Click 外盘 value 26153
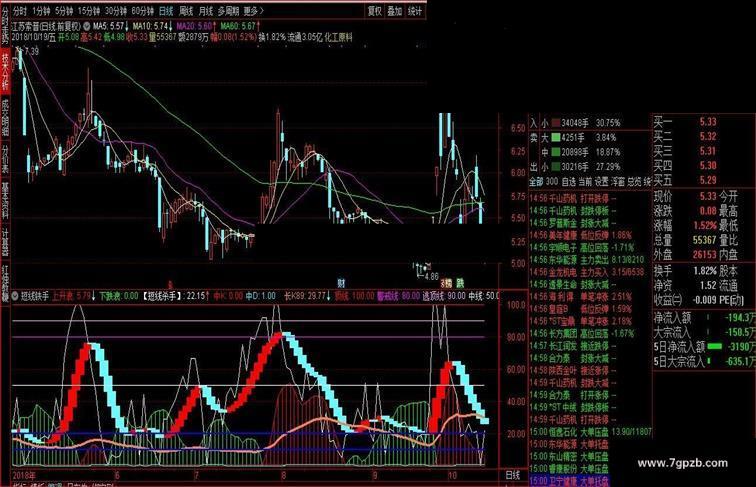Screen dimensions: 756x487 (x=704, y=254)
